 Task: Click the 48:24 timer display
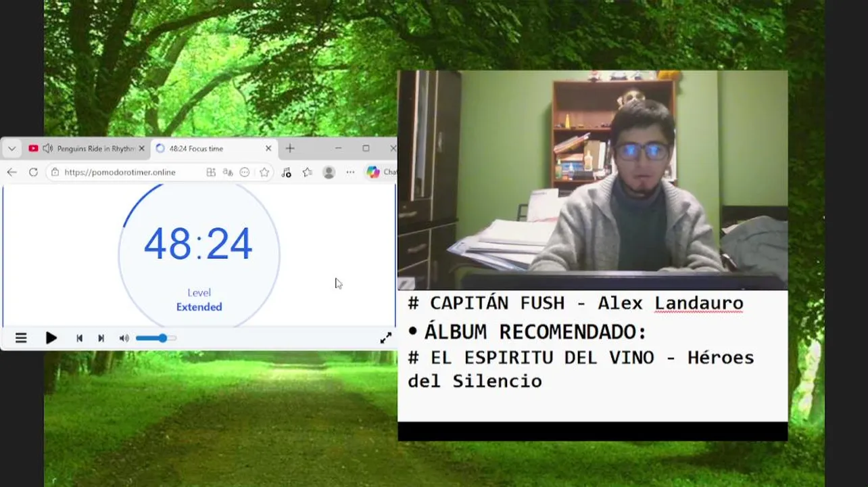click(x=198, y=244)
